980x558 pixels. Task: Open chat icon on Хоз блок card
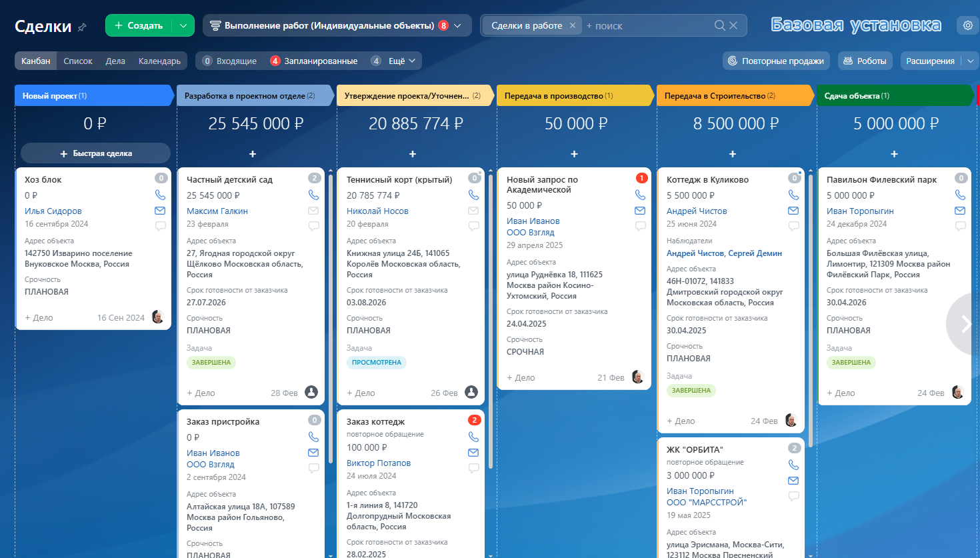coord(160,226)
